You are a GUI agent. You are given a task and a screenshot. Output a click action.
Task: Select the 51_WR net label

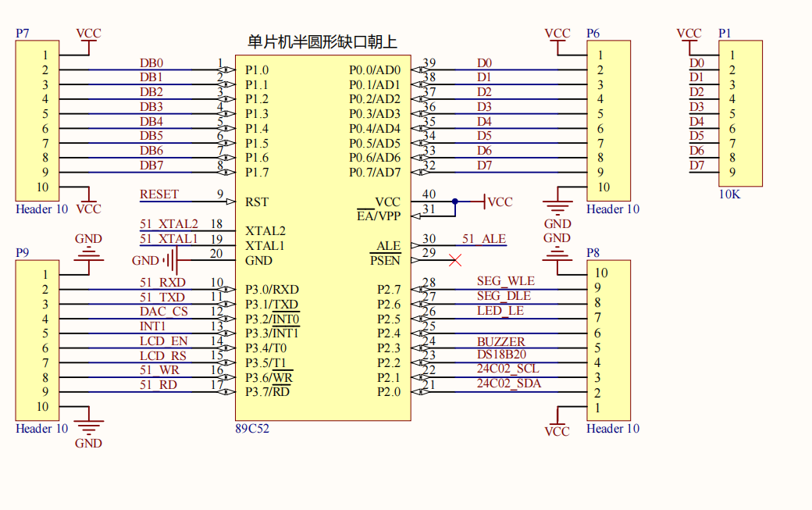[x=159, y=370]
